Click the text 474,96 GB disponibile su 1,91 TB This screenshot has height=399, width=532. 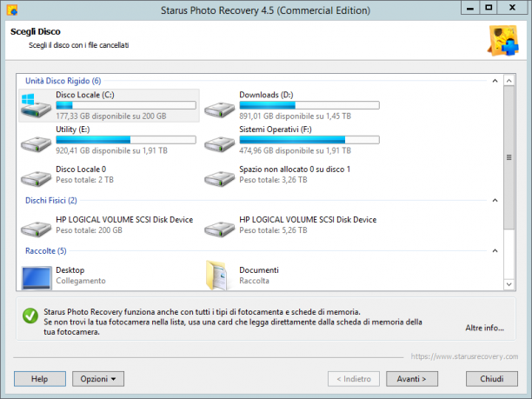(x=296, y=150)
